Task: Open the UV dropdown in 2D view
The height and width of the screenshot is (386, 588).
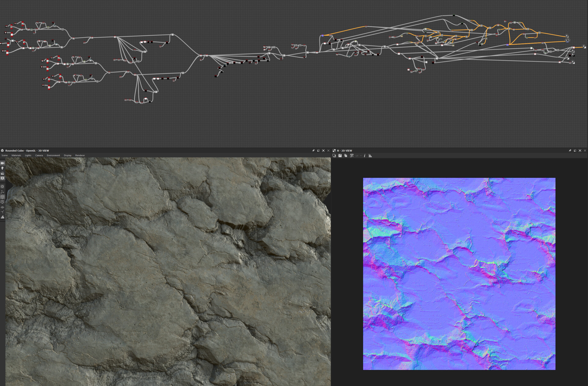Action: [358, 156]
